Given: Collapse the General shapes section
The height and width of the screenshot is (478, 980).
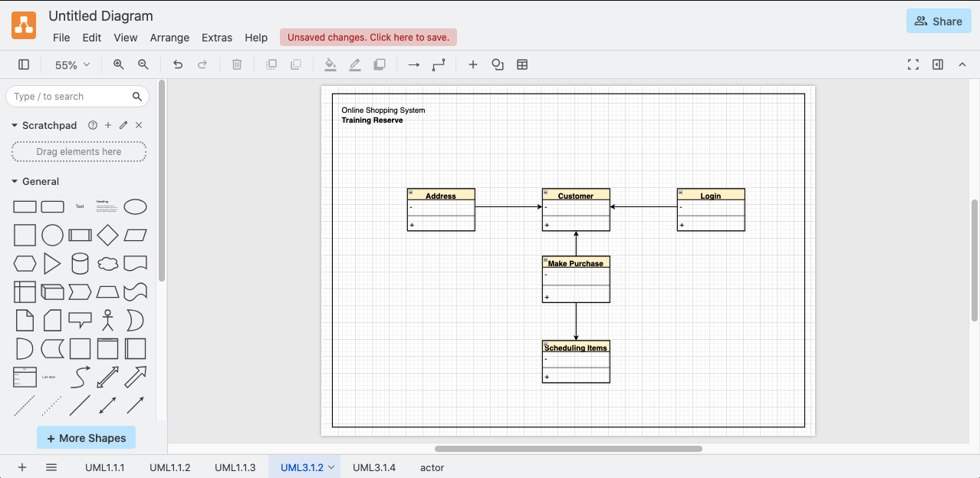Looking at the screenshot, I should (x=15, y=182).
